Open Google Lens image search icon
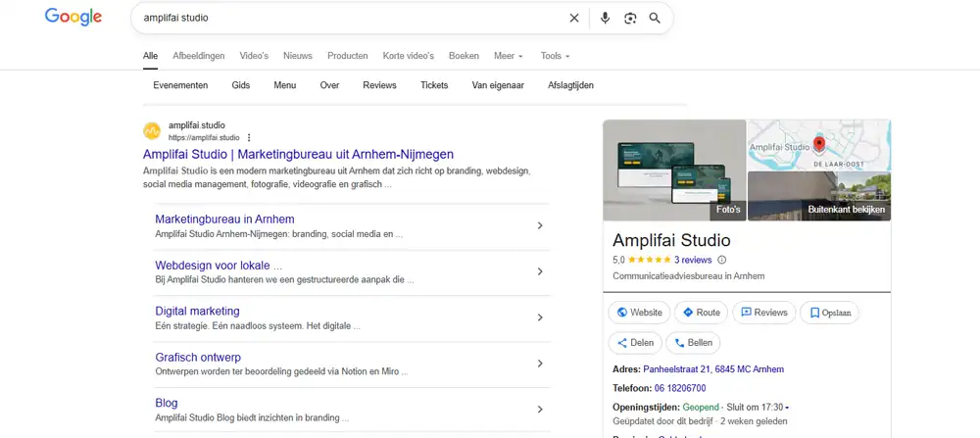 click(630, 18)
